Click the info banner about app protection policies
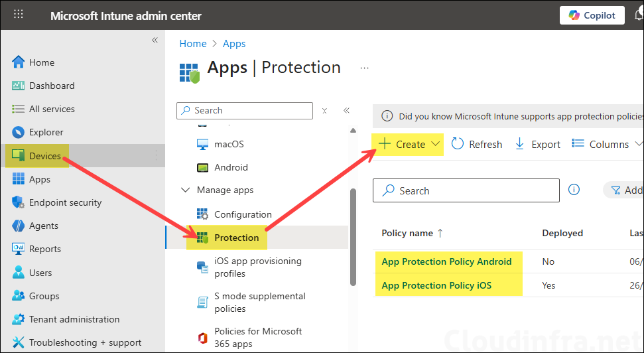This screenshot has height=353, width=644. click(x=508, y=116)
